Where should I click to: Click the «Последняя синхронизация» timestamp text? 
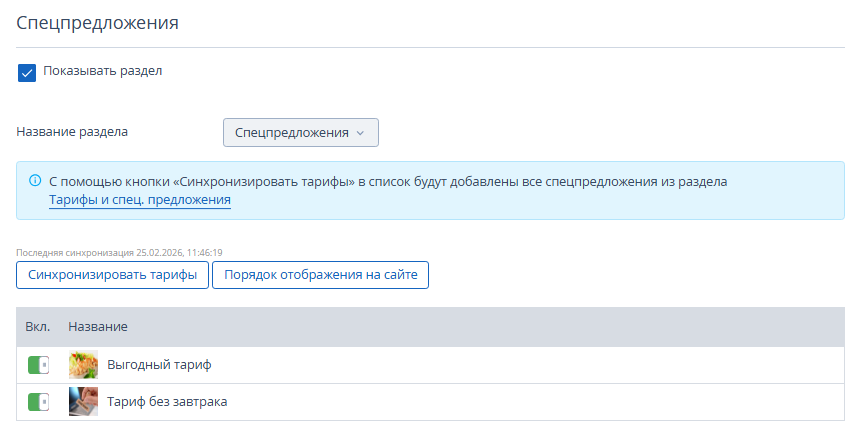tap(119, 253)
